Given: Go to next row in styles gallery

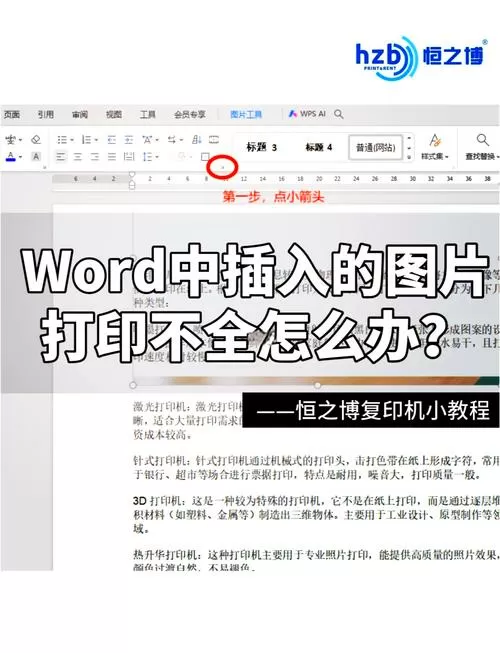Looking at the screenshot, I should (409, 147).
